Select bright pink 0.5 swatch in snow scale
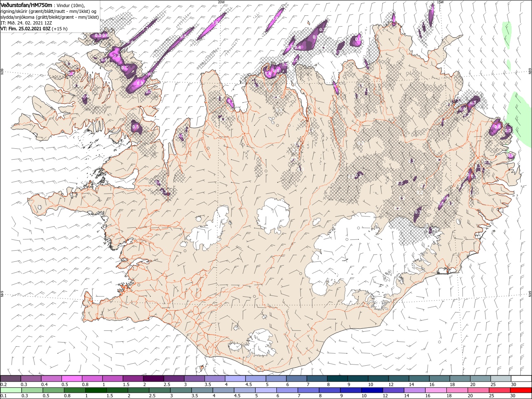This screenshot has width=532, height=399. pyautogui.click(x=71, y=379)
